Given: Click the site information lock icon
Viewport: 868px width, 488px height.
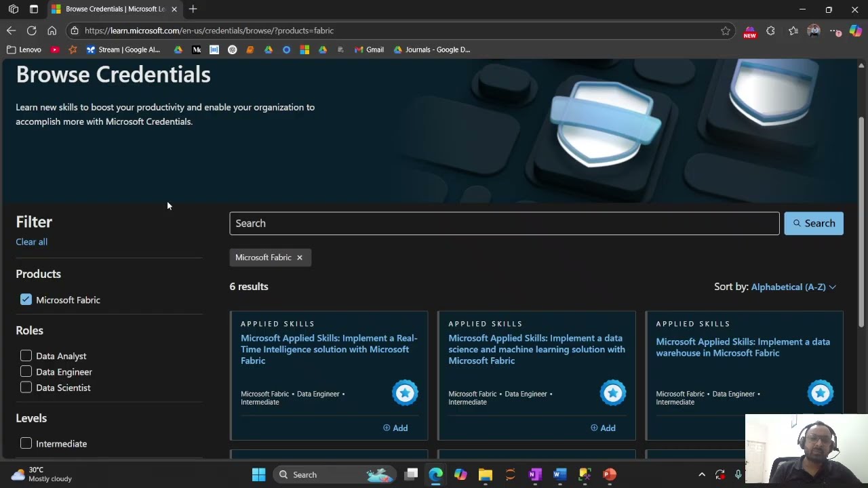Looking at the screenshot, I should 75,30.
